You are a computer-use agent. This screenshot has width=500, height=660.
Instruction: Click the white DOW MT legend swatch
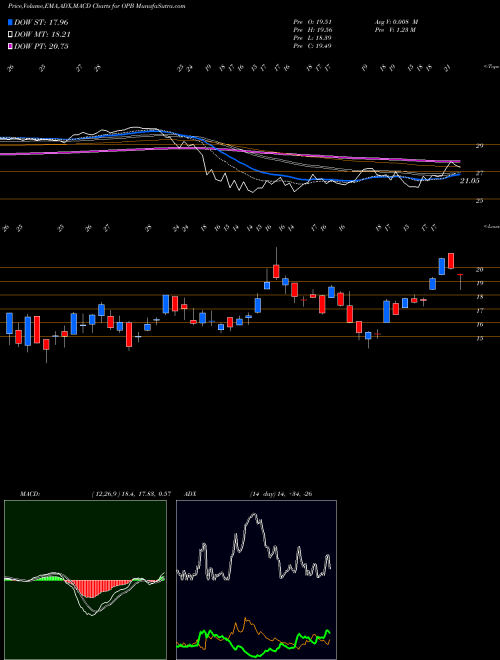point(10,35)
